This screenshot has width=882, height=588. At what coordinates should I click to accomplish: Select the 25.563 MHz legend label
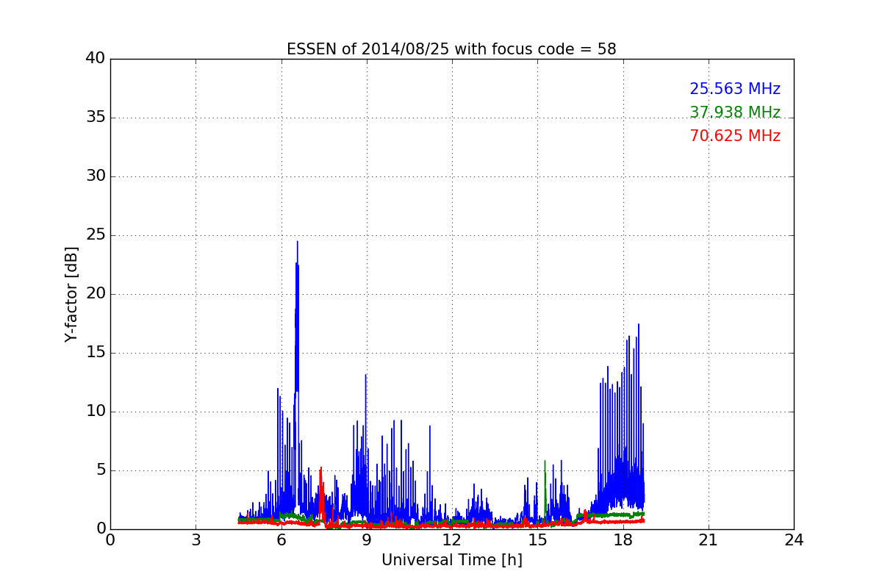click(x=735, y=89)
